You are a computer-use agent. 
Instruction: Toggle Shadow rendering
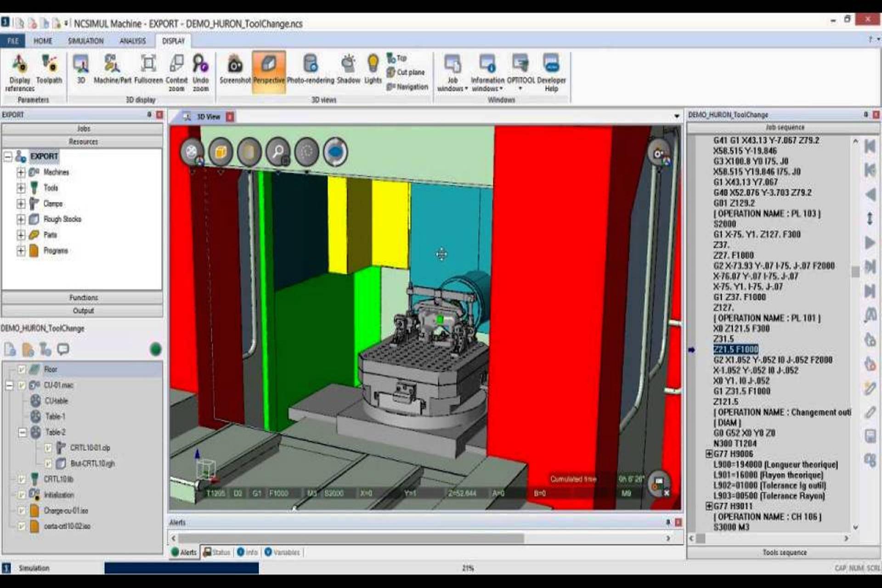point(349,69)
